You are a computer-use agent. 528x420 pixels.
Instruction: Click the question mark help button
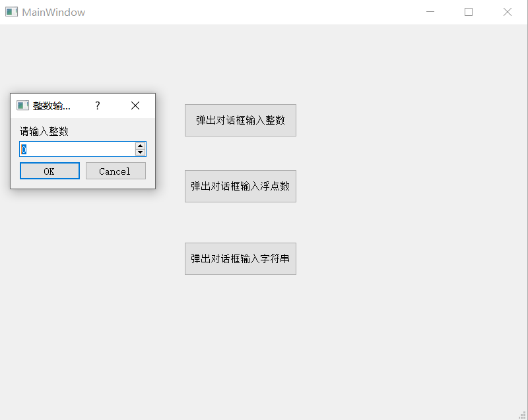(98, 105)
